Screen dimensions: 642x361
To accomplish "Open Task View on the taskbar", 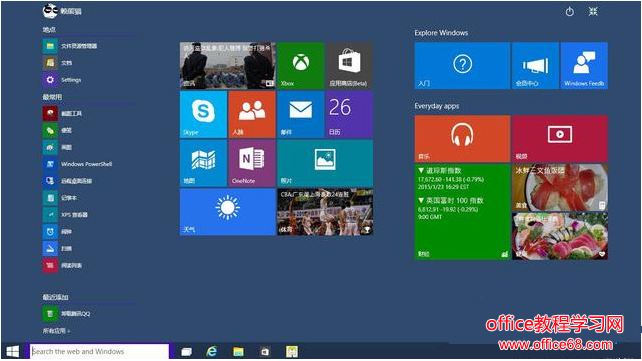I will 187,352.
